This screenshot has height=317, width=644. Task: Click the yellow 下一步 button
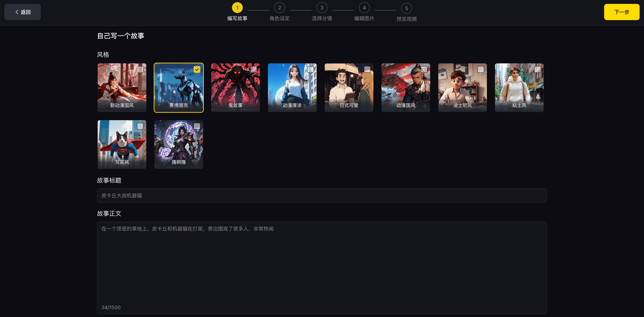(622, 12)
